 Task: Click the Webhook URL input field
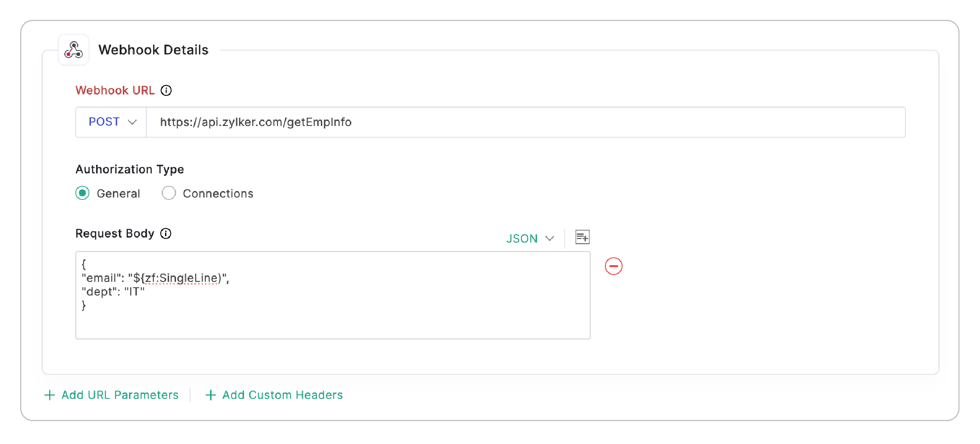tap(526, 122)
